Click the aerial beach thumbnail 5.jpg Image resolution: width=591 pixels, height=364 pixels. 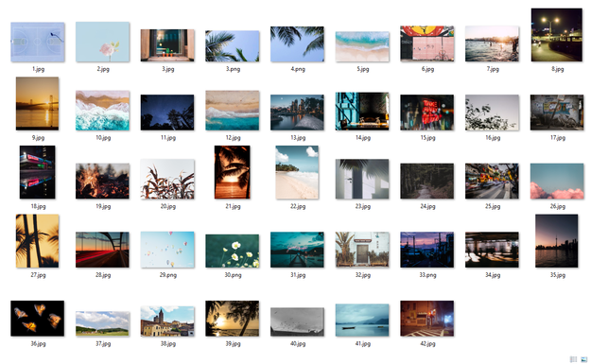(362, 46)
